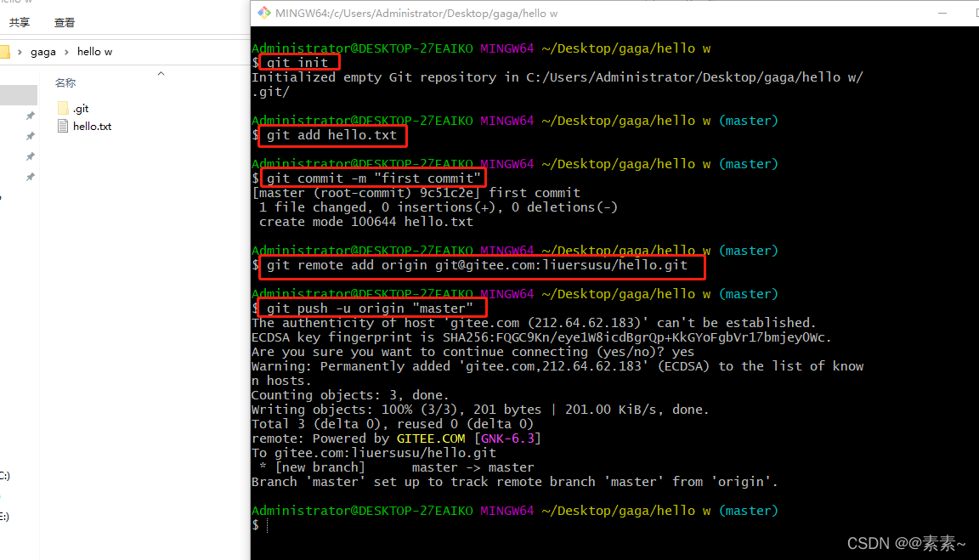Click the 'Branch master set up to track' line
Screen dimensions: 979x560
(515, 482)
